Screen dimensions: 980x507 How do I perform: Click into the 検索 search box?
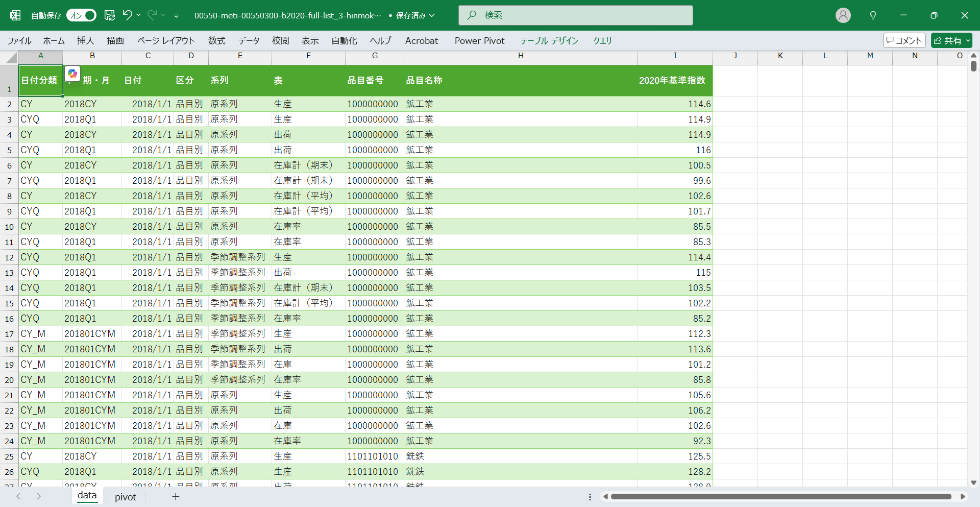click(x=576, y=15)
